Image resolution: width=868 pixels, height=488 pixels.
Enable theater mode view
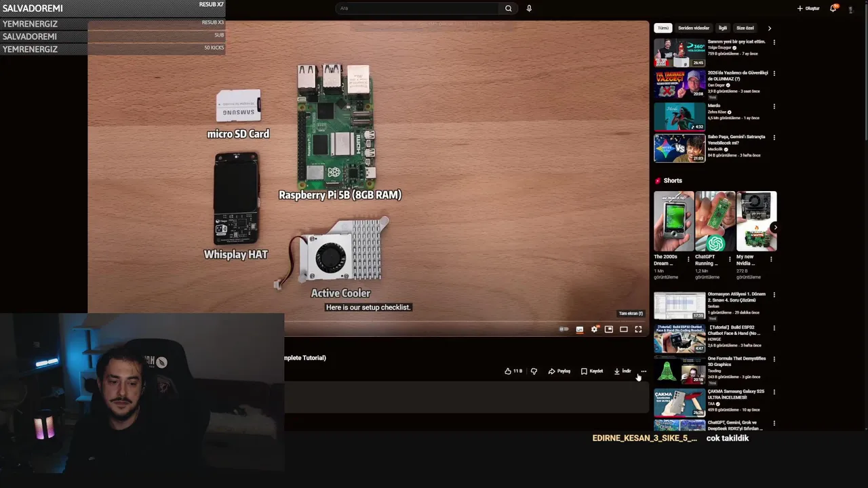624,329
